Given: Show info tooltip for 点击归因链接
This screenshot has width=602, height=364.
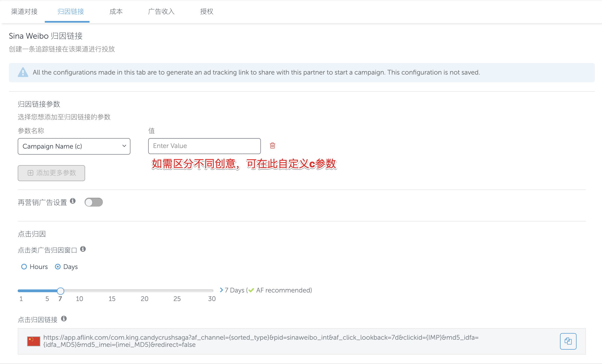Looking at the screenshot, I should pos(64,318).
